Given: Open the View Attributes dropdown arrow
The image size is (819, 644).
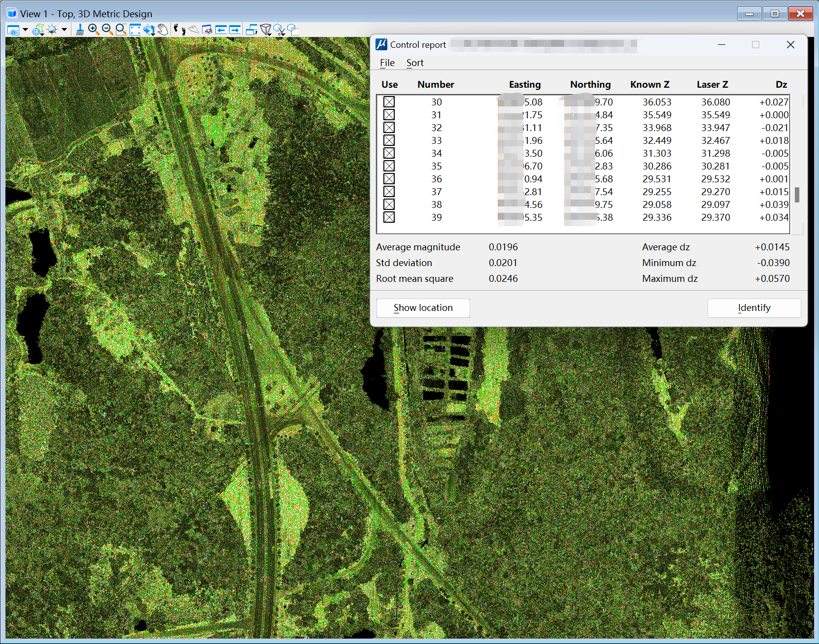Looking at the screenshot, I should pyautogui.click(x=25, y=30).
